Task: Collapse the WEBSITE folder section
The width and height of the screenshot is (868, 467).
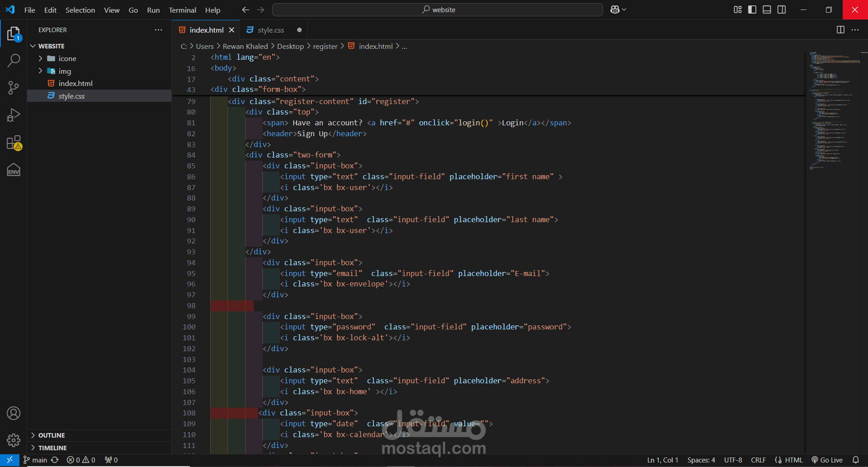Action: pos(99,46)
